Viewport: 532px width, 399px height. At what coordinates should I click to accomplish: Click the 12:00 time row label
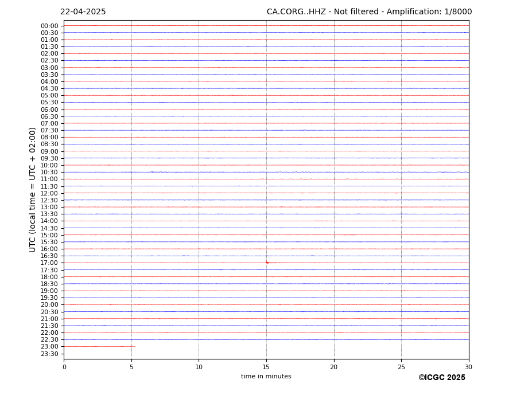click(49, 193)
